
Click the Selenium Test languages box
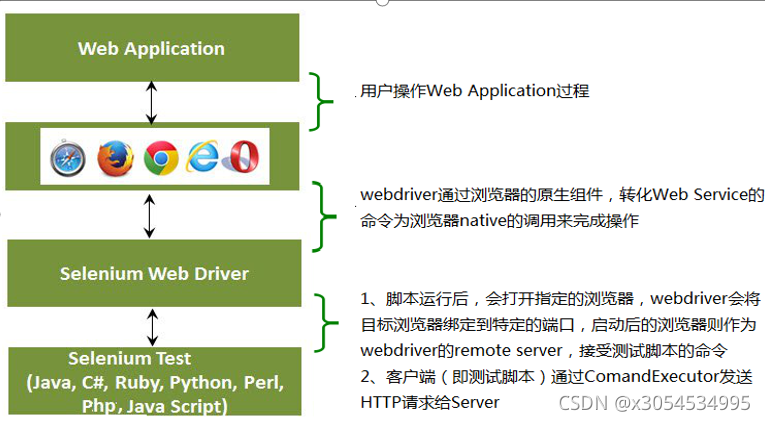(155, 381)
